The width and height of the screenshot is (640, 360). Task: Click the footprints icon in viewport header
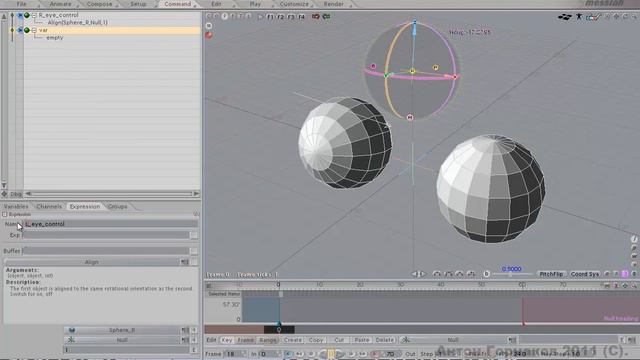pos(564,17)
